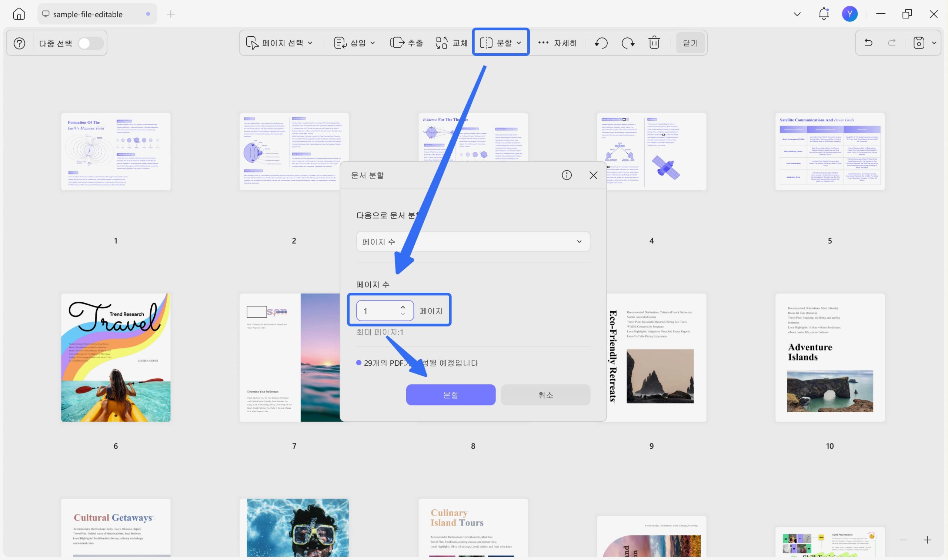
Task: Zoom out thumbnails with minus icon
Action: 903,540
